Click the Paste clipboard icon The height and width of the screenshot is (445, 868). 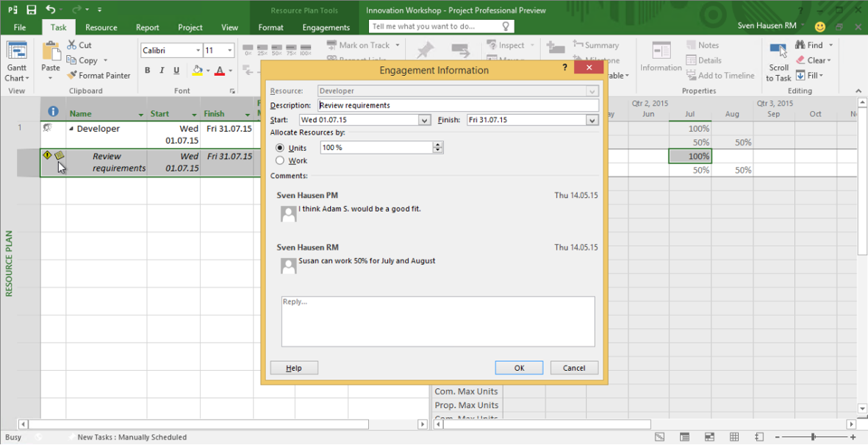(x=51, y=52)
